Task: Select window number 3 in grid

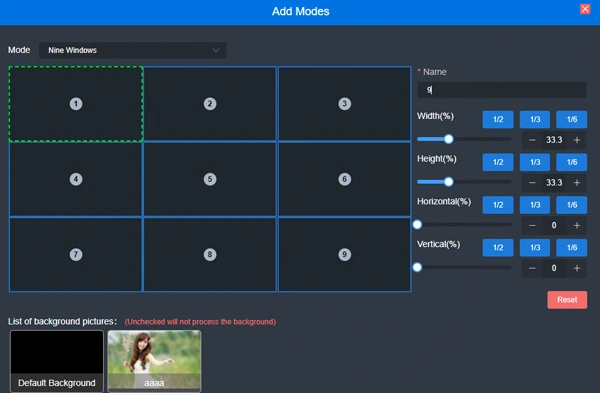Action: (x=344, y=104)
